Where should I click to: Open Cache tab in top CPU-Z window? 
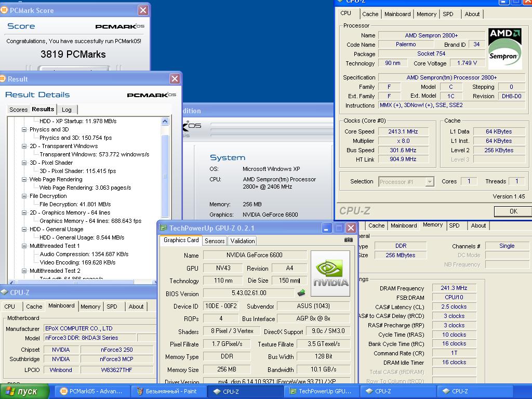click(x=370, y=14)
